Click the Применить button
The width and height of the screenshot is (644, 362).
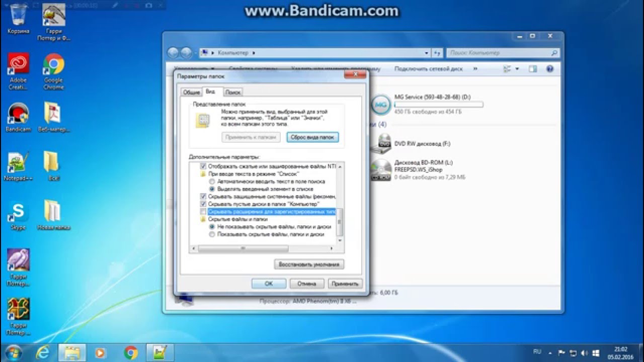coord(345,284)
